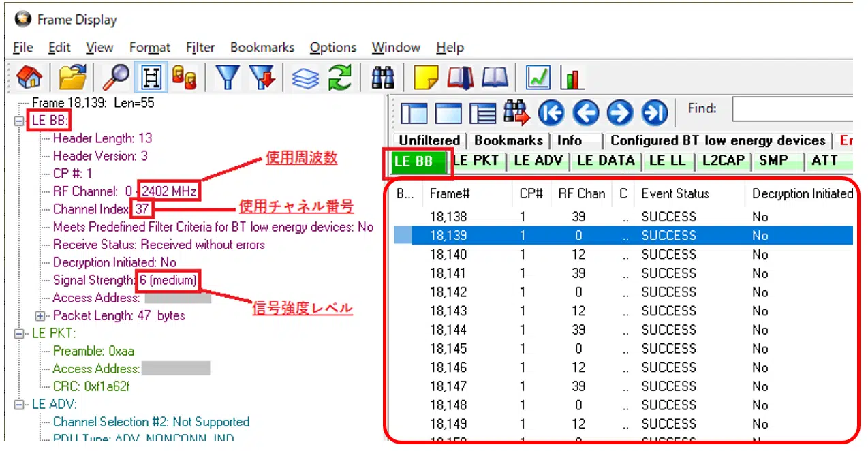868x451 pixels.
Task: Collapse the LE ADV tree node
Action: (19, 405)
